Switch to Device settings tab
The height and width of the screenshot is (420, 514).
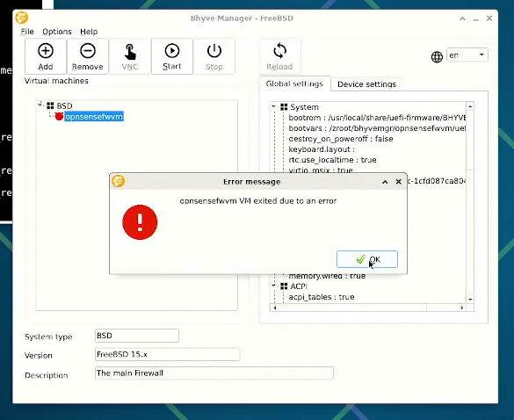coord(366,84)
